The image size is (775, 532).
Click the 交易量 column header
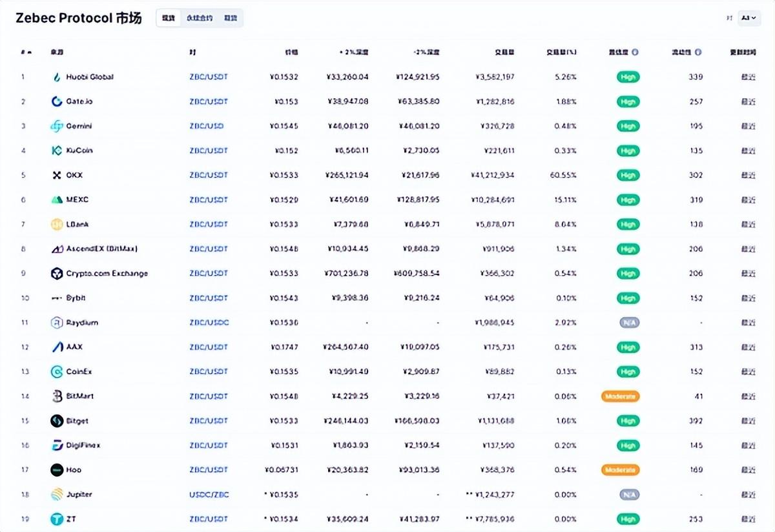pyautogui.click(x=504, y=52)
